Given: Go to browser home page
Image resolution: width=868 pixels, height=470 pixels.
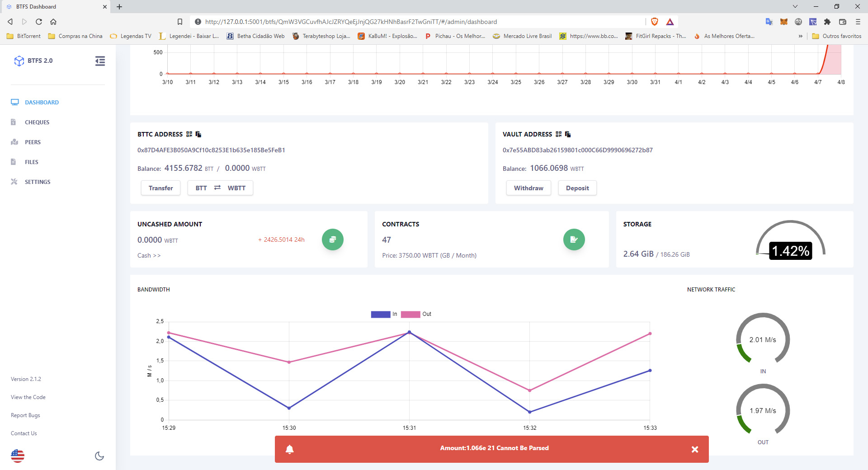Looking at the screenshot, I should [53, 22].
